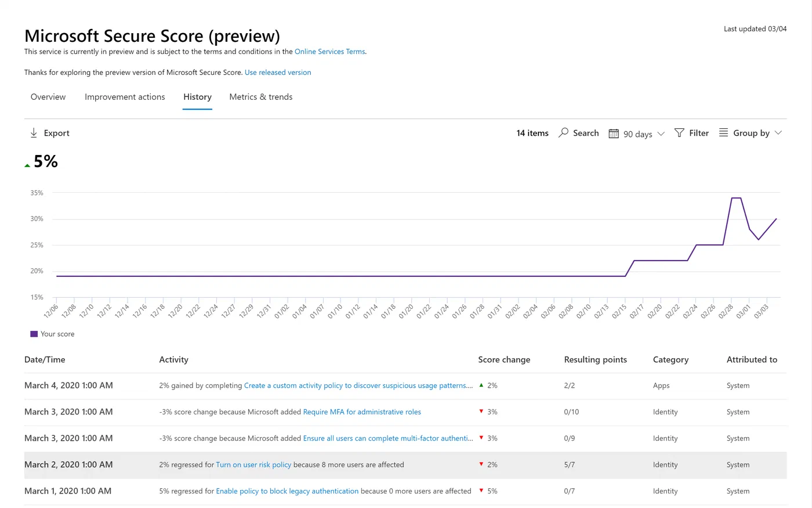Click the Export button label
Image resolution: width=812 pixels, height=508 pixels.
56,133
